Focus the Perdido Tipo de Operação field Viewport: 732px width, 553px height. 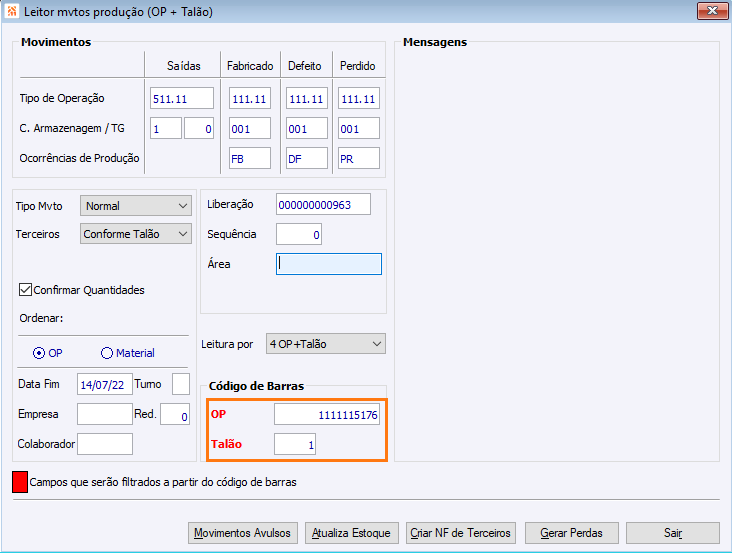tap(359, 98)
